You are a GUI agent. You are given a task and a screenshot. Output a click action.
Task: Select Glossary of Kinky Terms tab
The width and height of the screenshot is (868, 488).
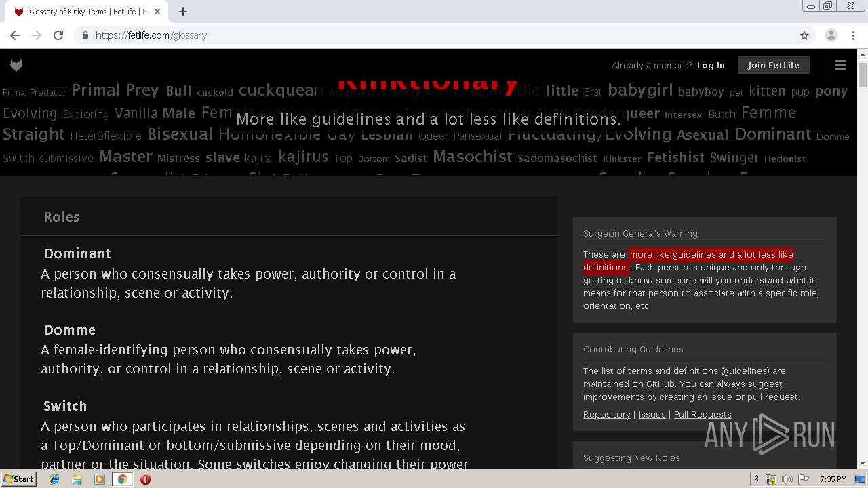(87, 12)
